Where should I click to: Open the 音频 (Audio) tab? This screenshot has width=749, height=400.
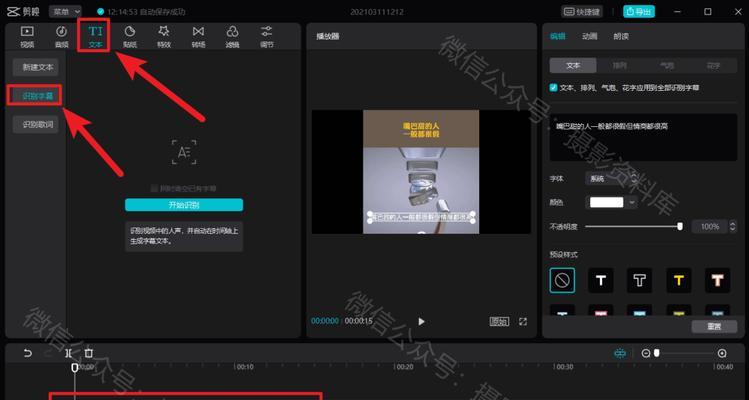coord(62,37)
